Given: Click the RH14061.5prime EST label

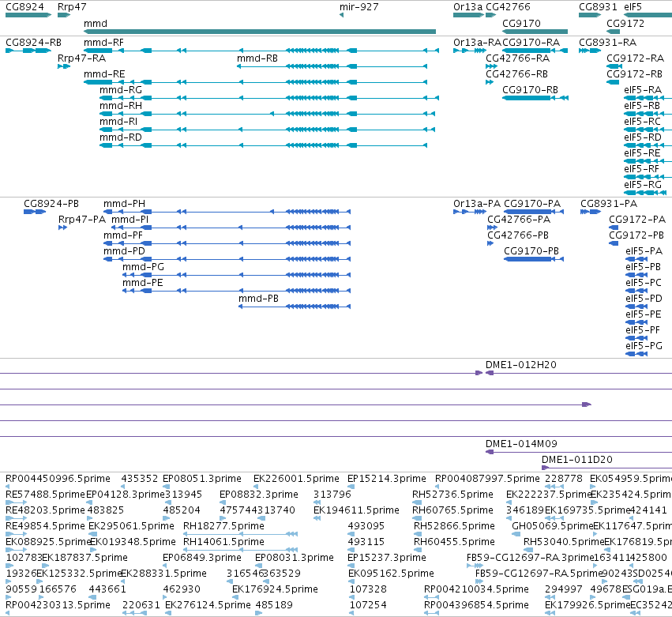Looking at the screenshot, I should [x=223, y=541].
